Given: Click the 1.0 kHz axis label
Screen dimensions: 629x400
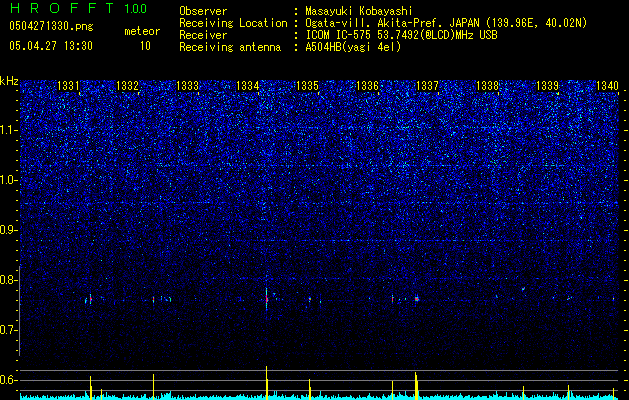Looking at the screenshot, I should click(x=8, y=180).
